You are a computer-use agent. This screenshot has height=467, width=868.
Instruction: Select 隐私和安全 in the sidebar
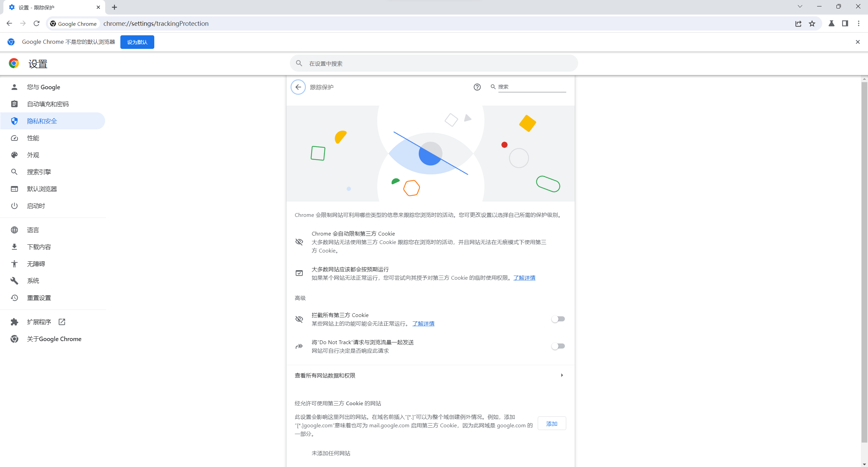(x=42, y=121)
